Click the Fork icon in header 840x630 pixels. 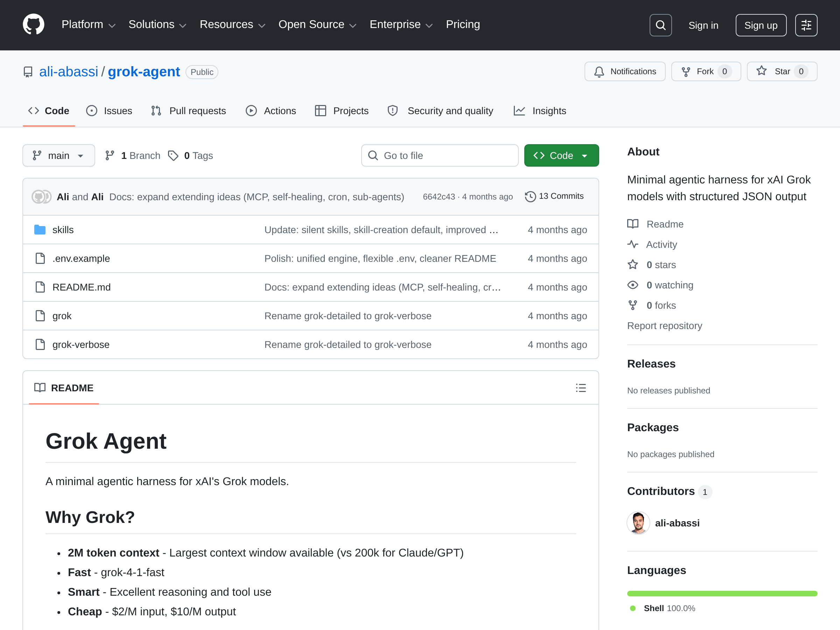click(x=685, y=71)
